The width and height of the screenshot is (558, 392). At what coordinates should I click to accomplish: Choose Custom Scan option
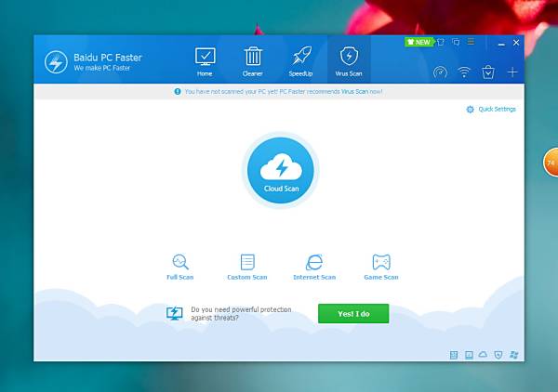247,267
